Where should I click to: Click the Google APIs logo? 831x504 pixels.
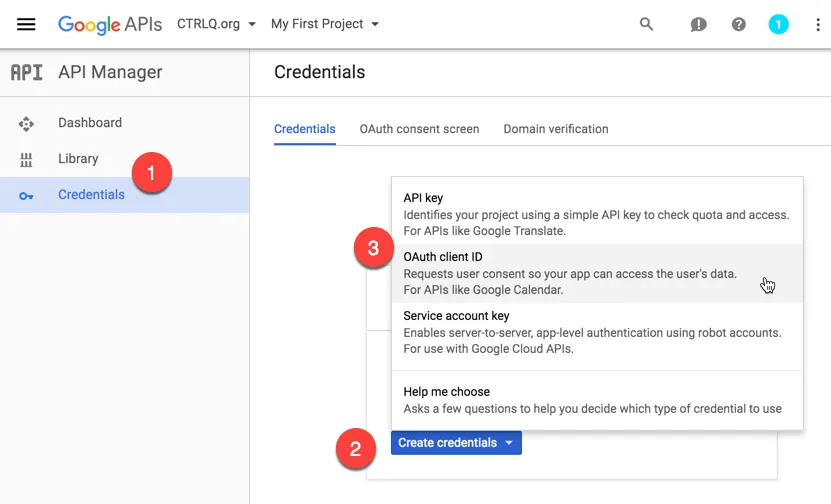click(x=110, y=24)
